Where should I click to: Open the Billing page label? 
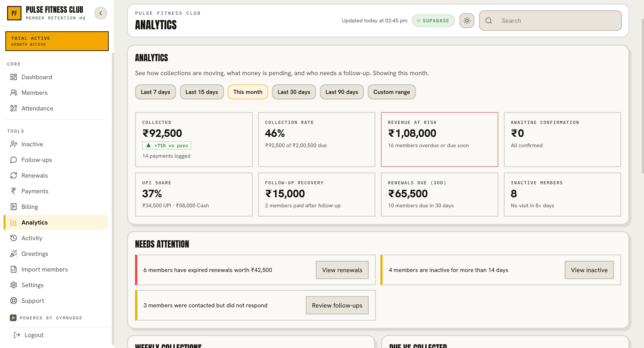30,207
